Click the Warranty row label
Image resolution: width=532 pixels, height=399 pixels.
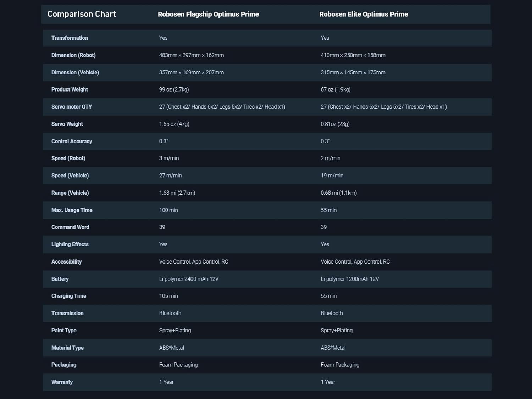[62, 382]
